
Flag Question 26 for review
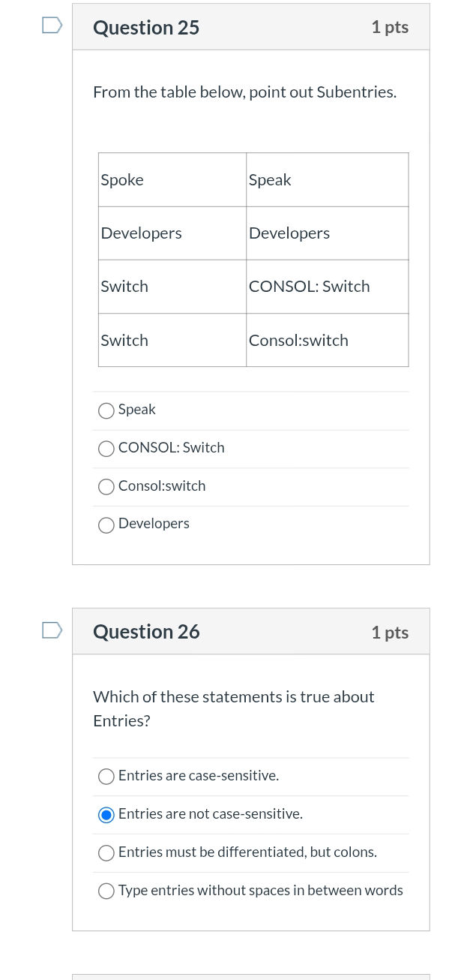[51, 630]
